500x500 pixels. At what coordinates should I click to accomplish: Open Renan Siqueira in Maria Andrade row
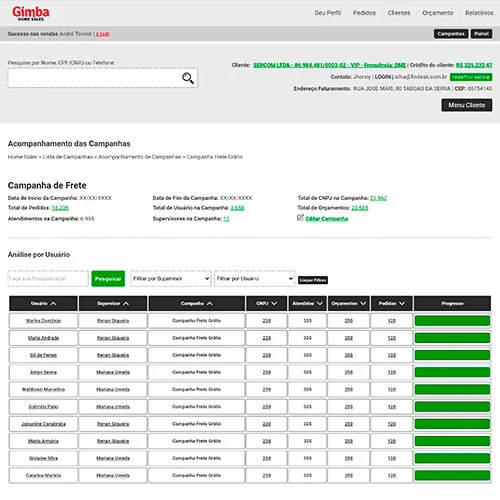[x=113, y=338]
